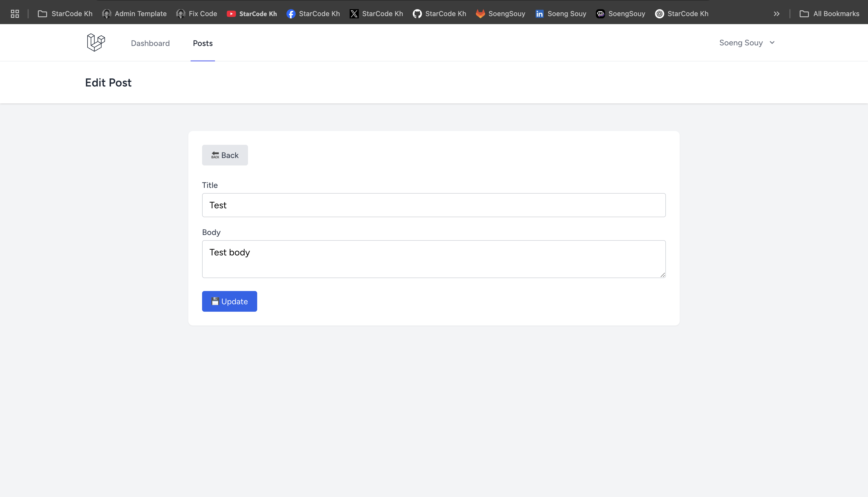Image resolution: width=868 pixels, height=497 pixels.
Task: Open the ChatGPT StarCode Kh bookmark
Action: click(681, 14)
